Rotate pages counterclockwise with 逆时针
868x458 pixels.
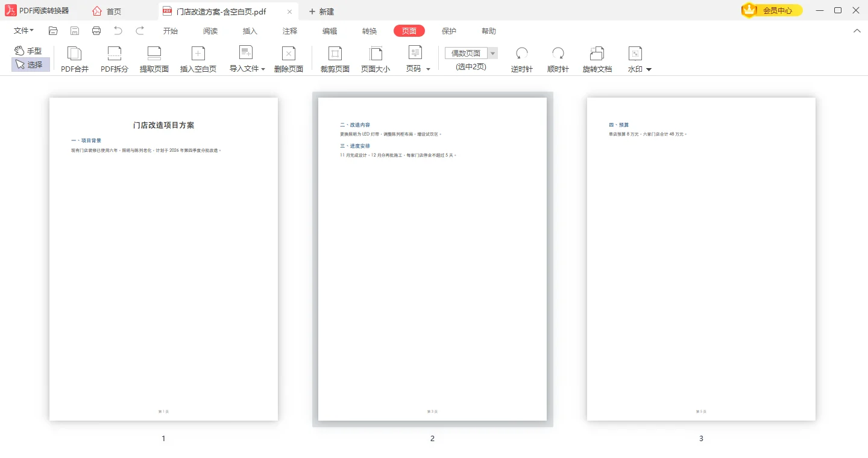522,54
